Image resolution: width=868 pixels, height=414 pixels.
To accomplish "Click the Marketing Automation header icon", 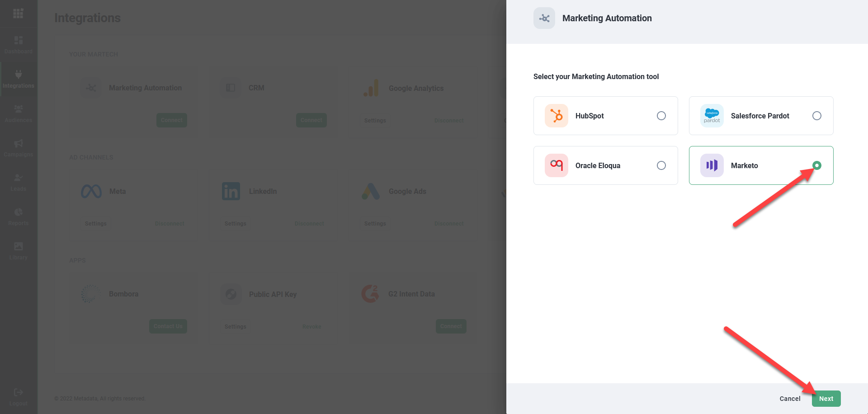I will click(x=544, y=18).
